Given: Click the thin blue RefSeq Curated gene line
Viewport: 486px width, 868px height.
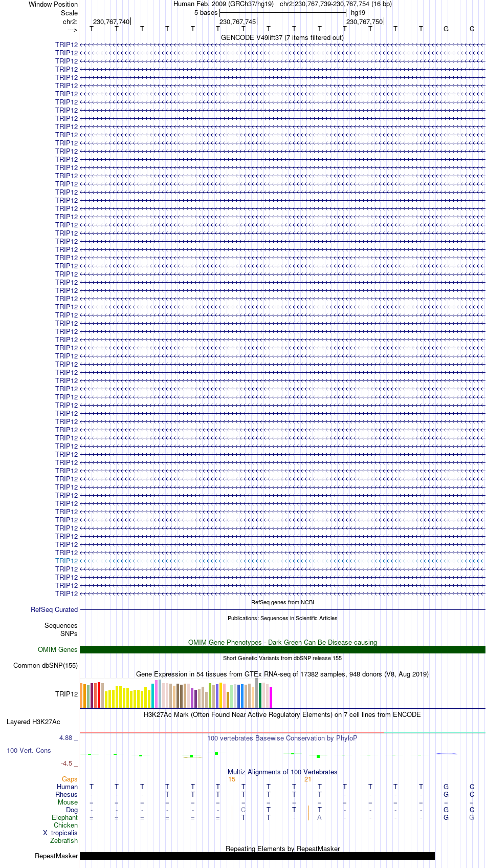Looking at the screenshot, I should (282, 609).
